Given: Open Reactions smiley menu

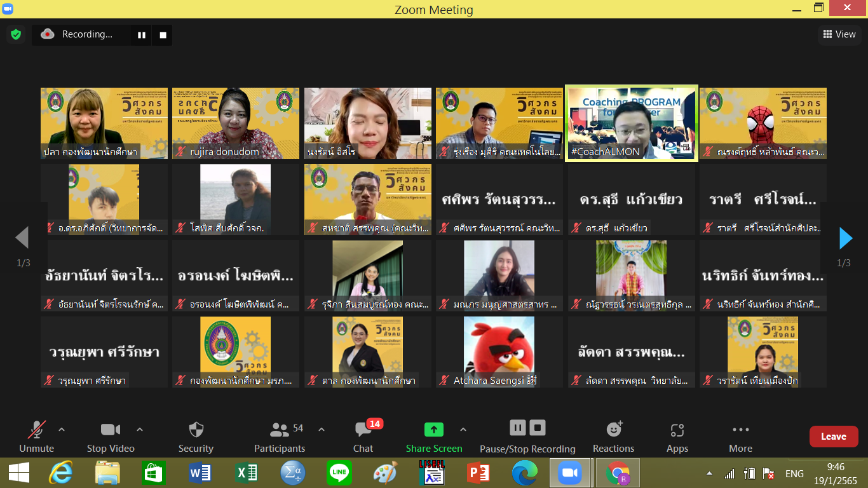Looking at the screenshot, I should pos(614,437).
